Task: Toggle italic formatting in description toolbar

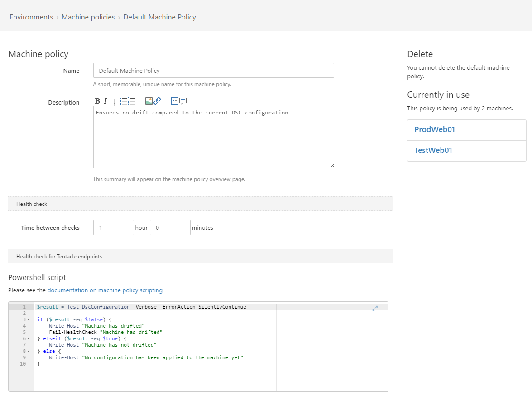Action: coord(105,101)
